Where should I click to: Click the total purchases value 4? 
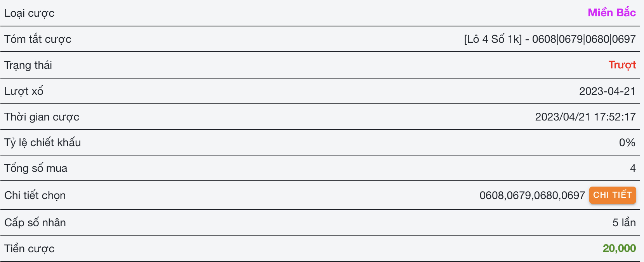633,168
